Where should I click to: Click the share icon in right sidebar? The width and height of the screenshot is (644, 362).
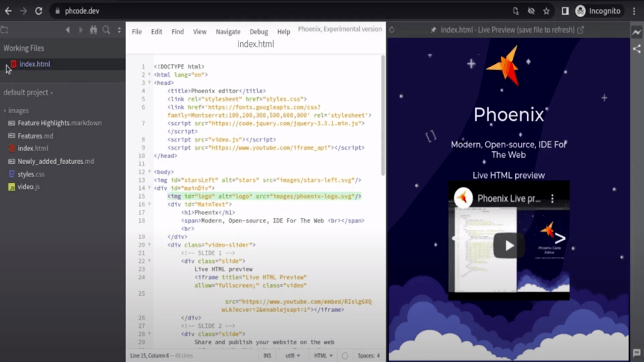[x=637, y=49]
